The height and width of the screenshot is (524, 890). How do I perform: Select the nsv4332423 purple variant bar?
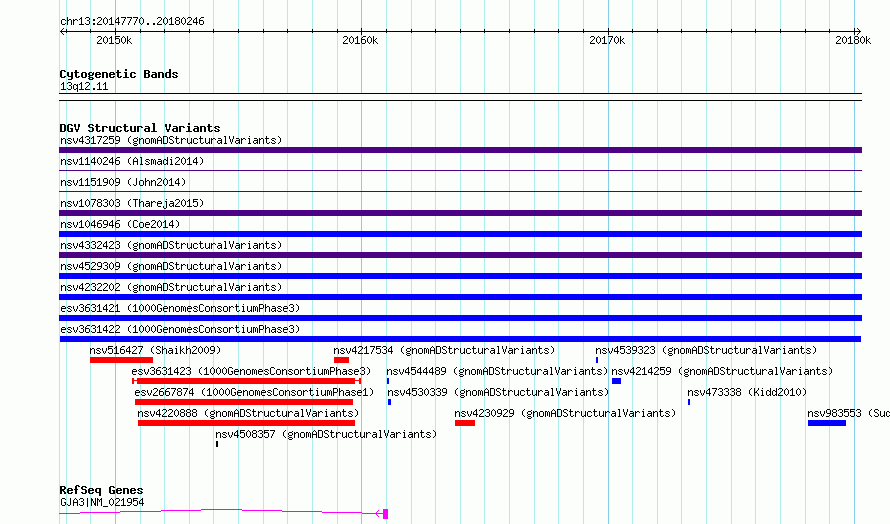point(460,255)
